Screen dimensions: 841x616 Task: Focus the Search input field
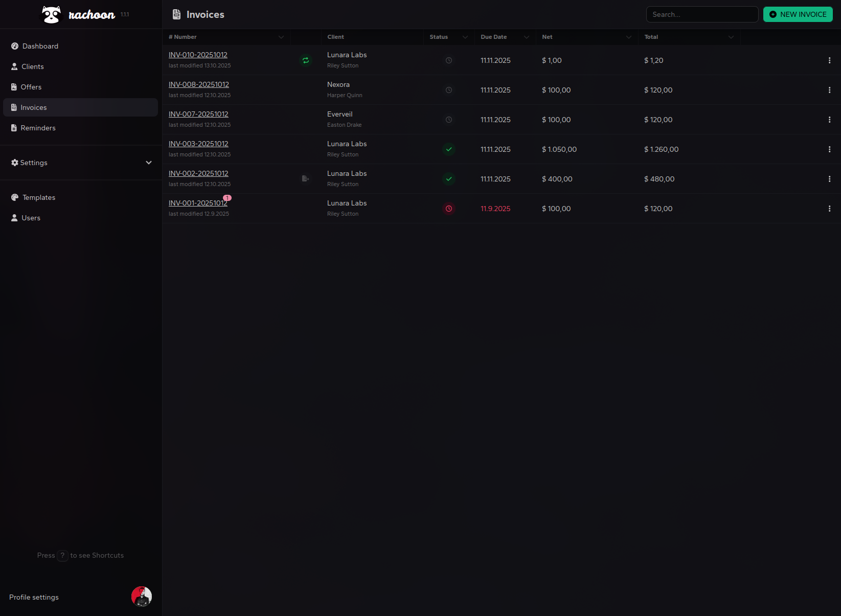coord(701,14)
